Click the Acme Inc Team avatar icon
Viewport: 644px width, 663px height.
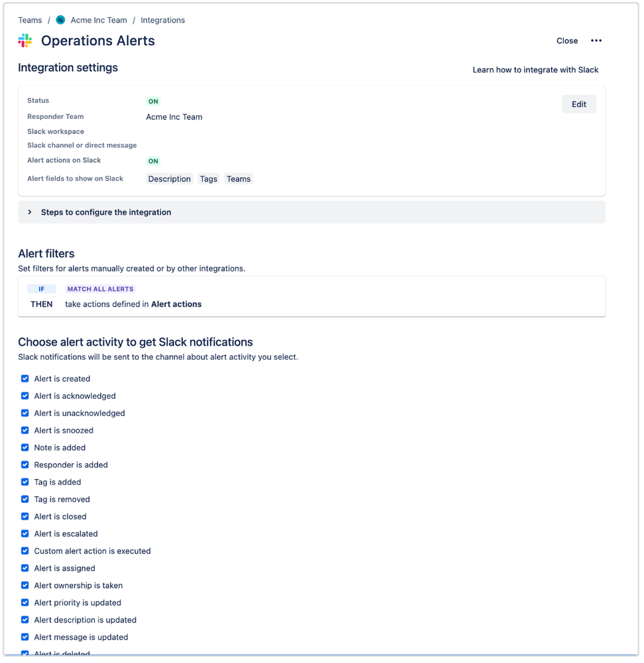pos(61,20)
